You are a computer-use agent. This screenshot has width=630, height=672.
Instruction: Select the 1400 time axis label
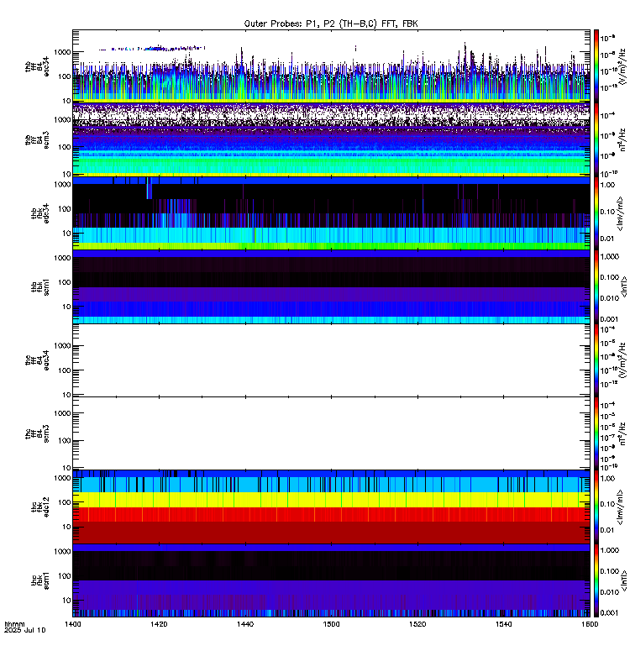click(72, 624)
